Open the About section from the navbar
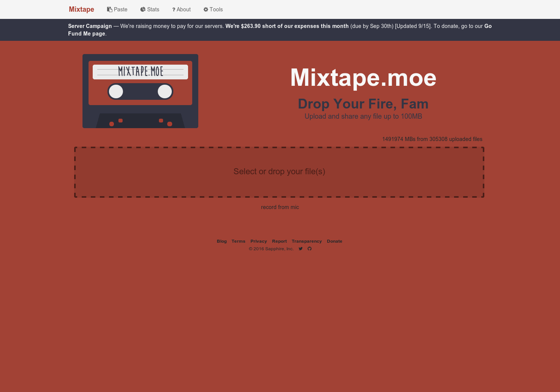560x392 pixels. click(x=184, y=9)
